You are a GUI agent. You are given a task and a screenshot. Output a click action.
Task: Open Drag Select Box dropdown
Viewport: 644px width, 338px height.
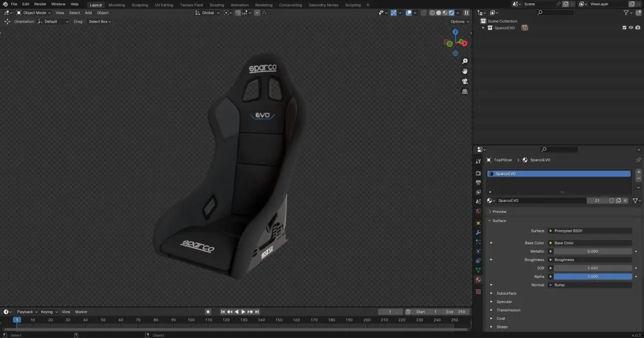pyautogui.click(x=100, y=21)
